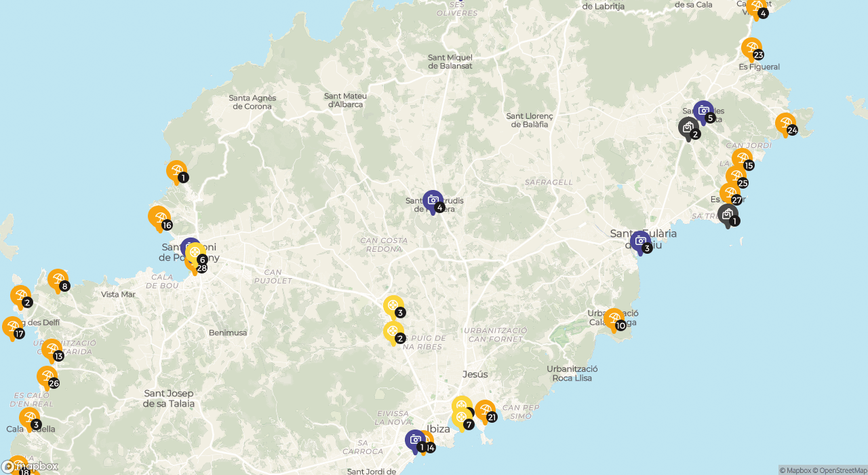Click the Mapbox logo

pos(29,467)
